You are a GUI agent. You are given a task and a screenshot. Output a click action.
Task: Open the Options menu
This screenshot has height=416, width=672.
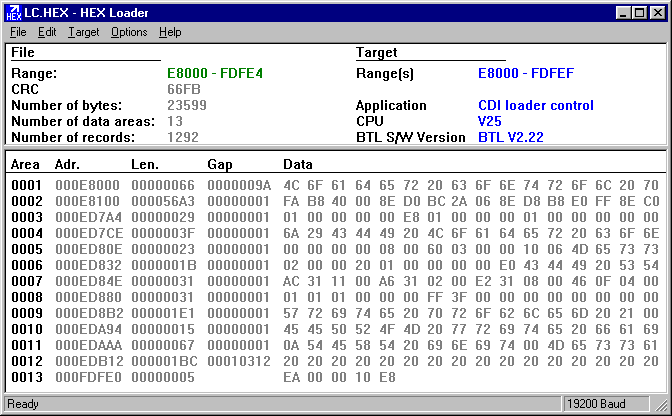pyautogui.click(x=129, y=32)
